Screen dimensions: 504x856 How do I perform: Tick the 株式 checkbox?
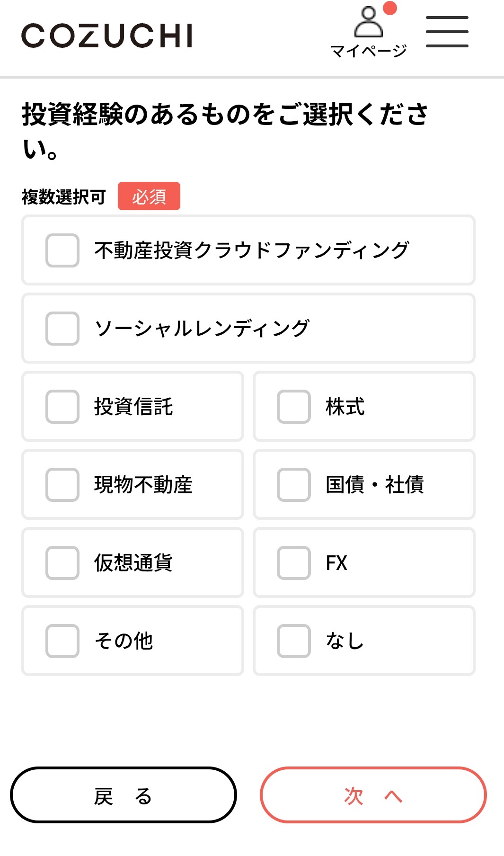294,407
